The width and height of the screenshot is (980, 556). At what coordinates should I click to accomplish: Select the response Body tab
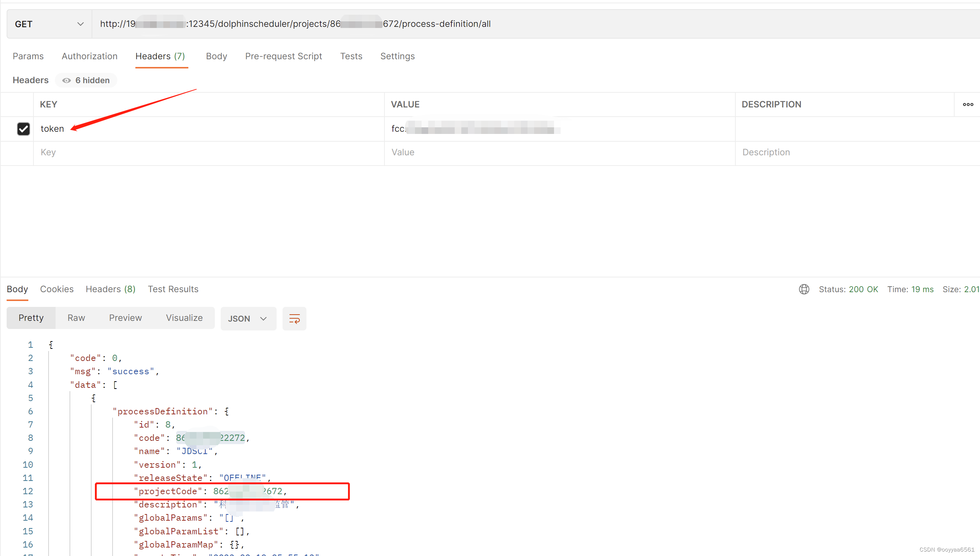point(18,289)
